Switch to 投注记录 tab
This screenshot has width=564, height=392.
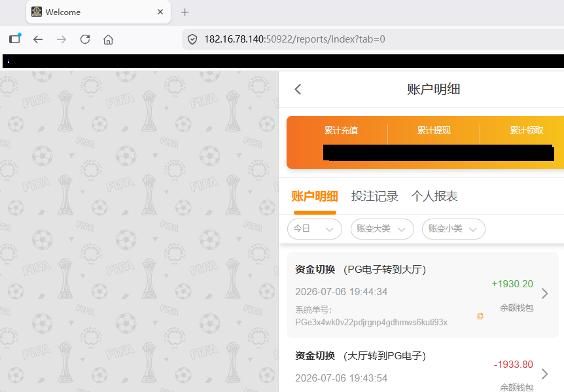click(x=374, y=196)
